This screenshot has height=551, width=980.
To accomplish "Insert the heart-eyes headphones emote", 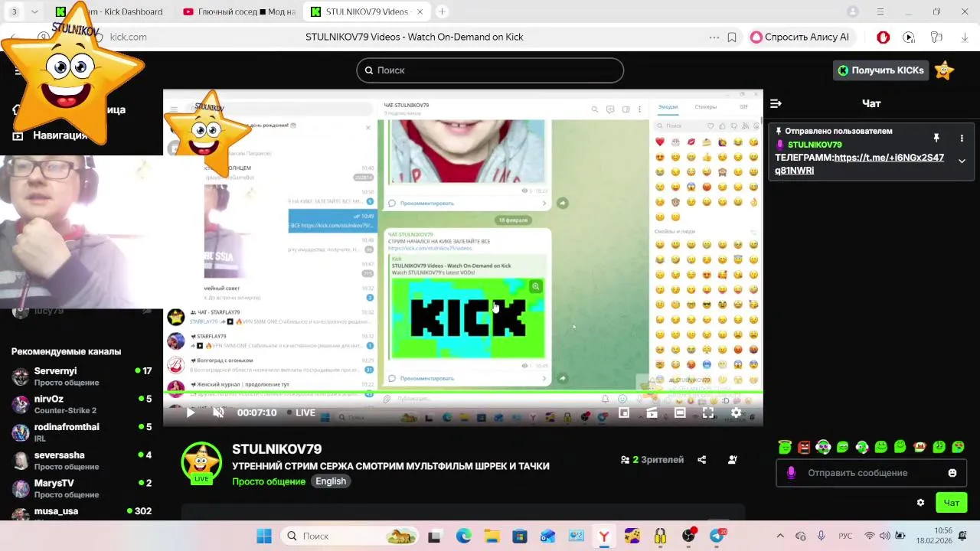I will pyautogui.click(x=823, y=447).
